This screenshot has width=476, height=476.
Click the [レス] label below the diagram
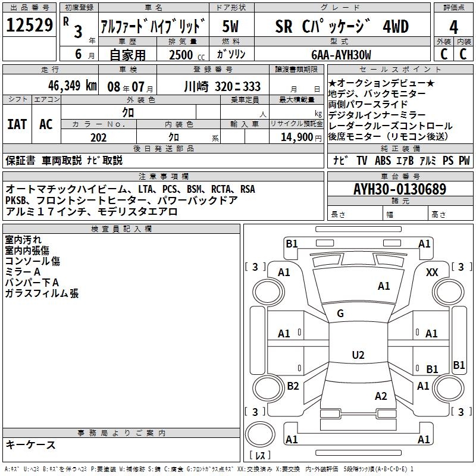[x=260, y=456]
